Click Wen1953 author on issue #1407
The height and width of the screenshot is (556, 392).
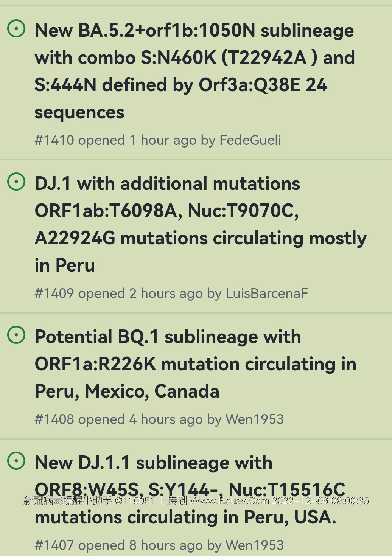255,545
